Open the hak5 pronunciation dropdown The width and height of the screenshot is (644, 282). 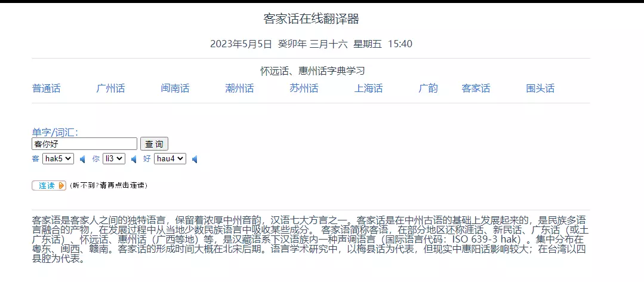point(58,159)
